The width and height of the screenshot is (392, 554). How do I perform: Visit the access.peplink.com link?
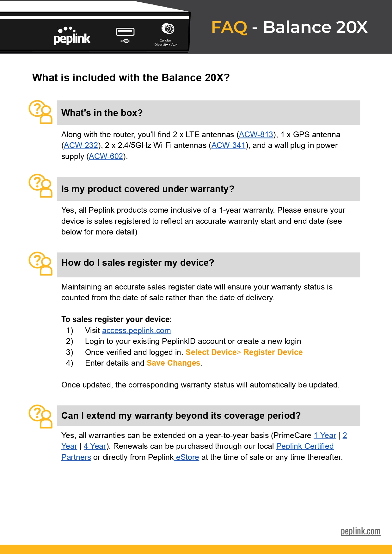point(136,331)
